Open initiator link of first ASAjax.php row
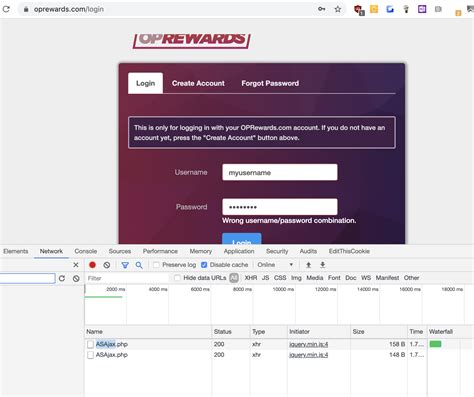The height and width of the screenshot is (397, 474). (308, 344)
